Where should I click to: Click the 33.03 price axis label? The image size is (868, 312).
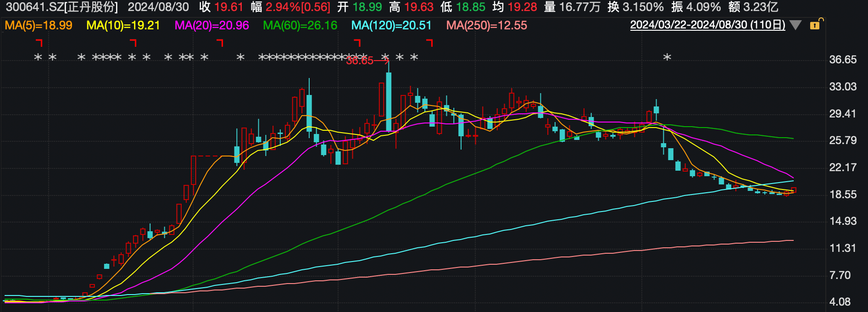pyautogui.click(x=843, y=87)
